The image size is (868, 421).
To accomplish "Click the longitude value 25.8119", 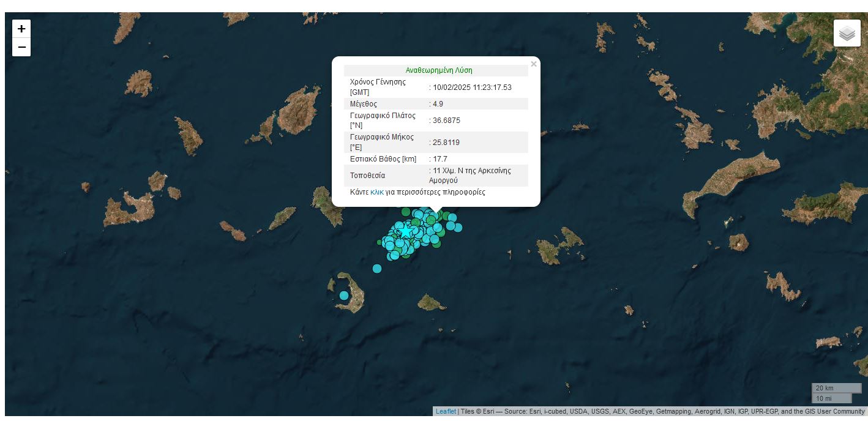I will (446, 143).
